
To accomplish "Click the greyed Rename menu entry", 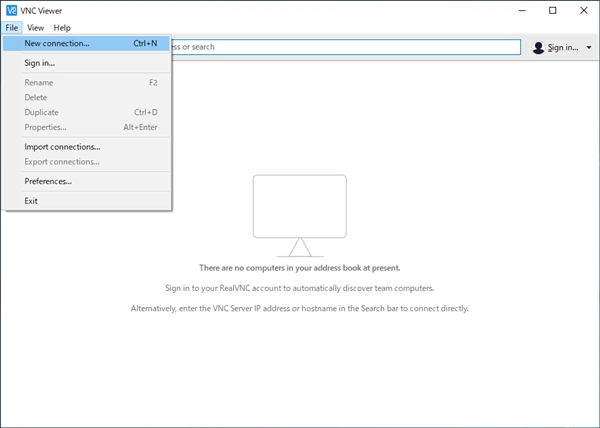I will pyautogui.click(x=86, y=83).
